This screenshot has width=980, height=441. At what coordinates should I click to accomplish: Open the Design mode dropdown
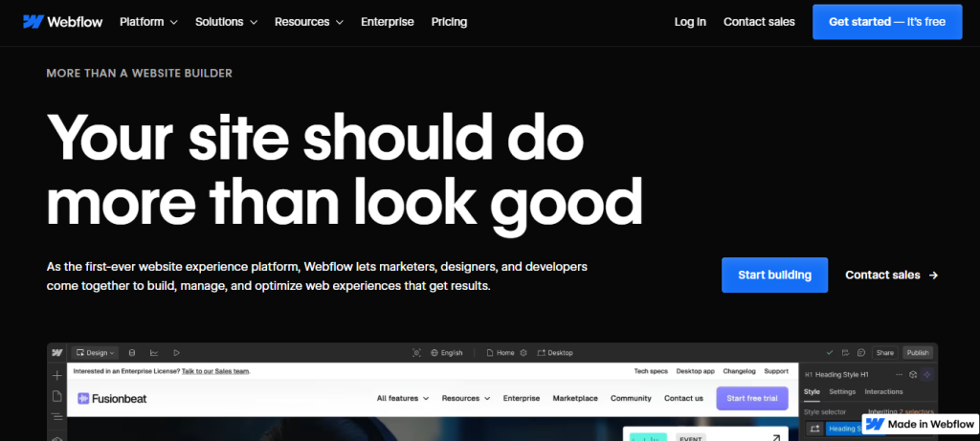pyautogui.click(x=96, y=353)
